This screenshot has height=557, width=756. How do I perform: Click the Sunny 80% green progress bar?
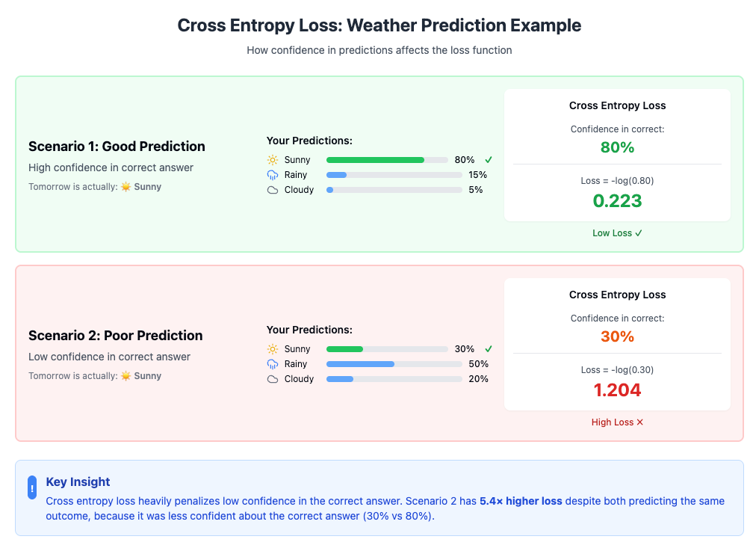tap(387, 160)
